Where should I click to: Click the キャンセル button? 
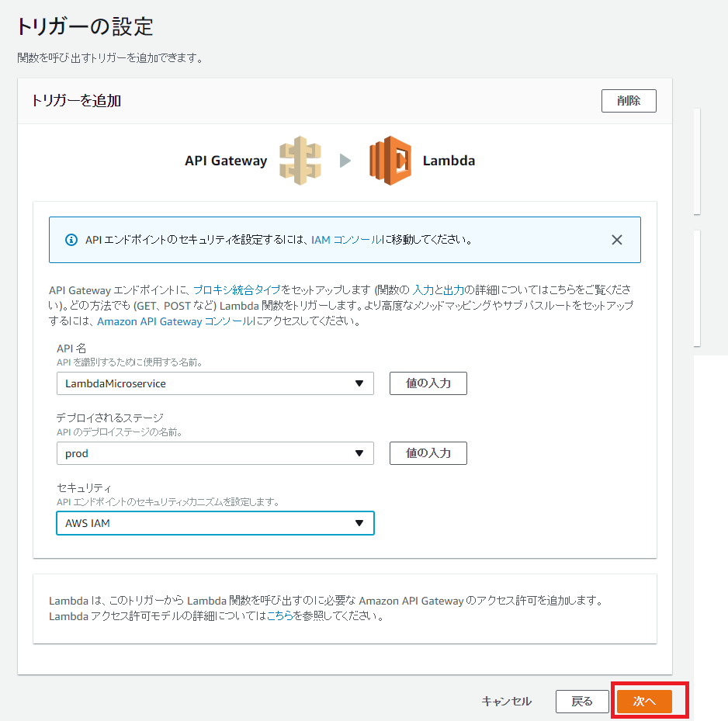507,702
